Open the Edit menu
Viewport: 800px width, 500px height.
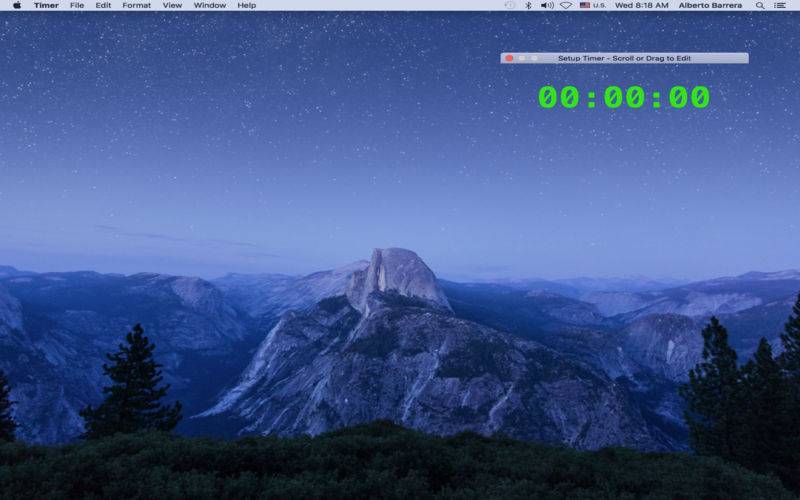coord(103,5)
